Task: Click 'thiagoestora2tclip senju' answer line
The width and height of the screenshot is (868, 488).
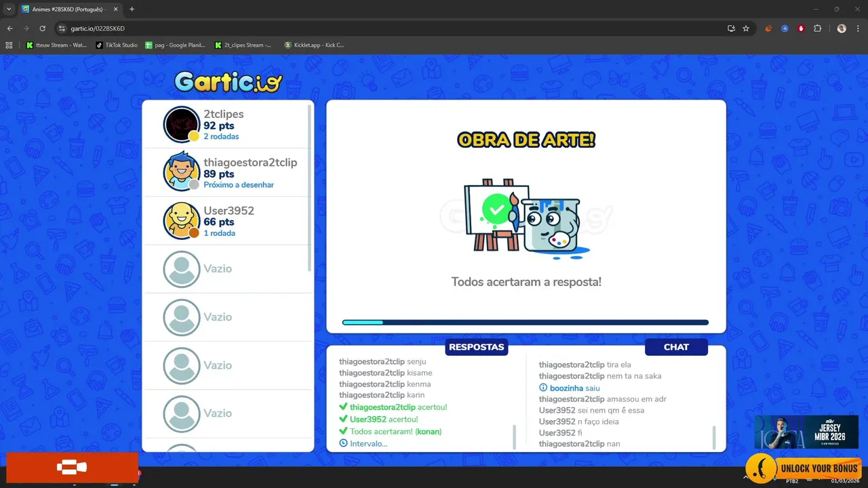Action: click(x=382, y=362)
